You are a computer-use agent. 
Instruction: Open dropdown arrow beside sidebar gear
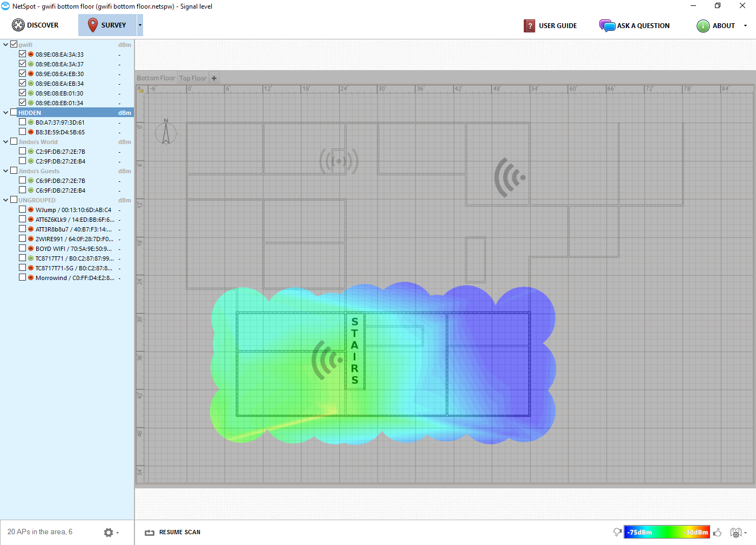[x=117, y=533]
